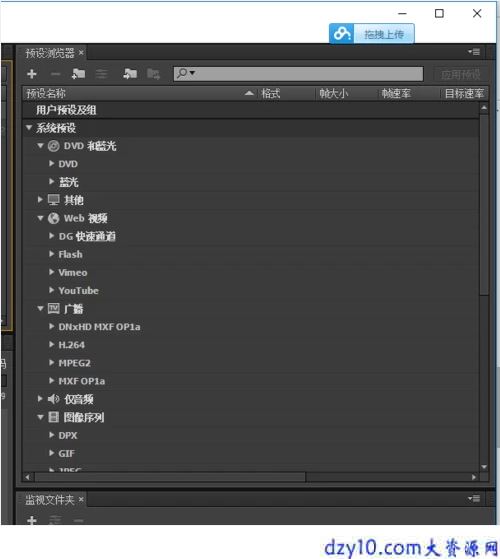Expand the DVD subfolder

(x=52, y=163)
